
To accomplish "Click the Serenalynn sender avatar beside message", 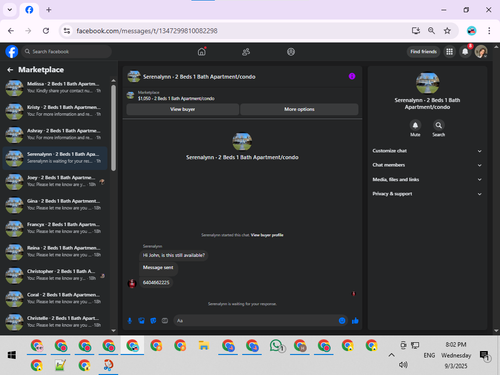I will (132, 284).
